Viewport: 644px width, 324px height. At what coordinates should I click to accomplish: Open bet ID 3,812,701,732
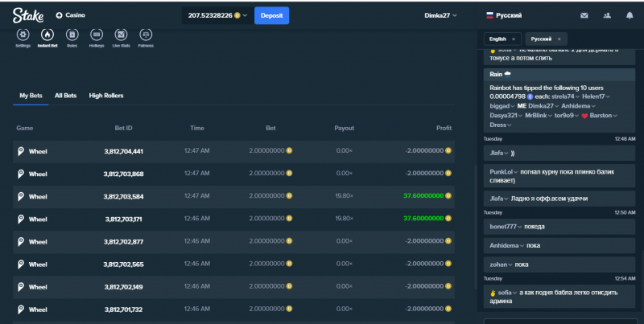(124, 310)
